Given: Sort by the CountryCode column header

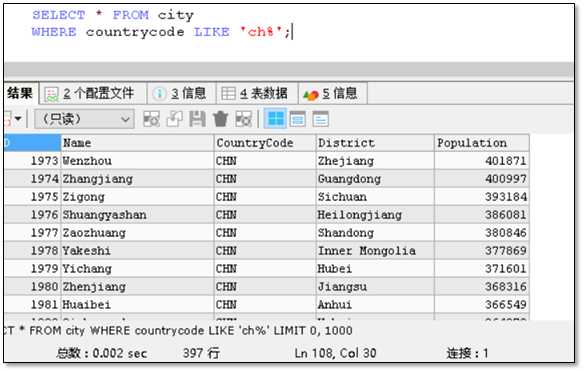Looking at the screenshot, I should coord(265,143).
